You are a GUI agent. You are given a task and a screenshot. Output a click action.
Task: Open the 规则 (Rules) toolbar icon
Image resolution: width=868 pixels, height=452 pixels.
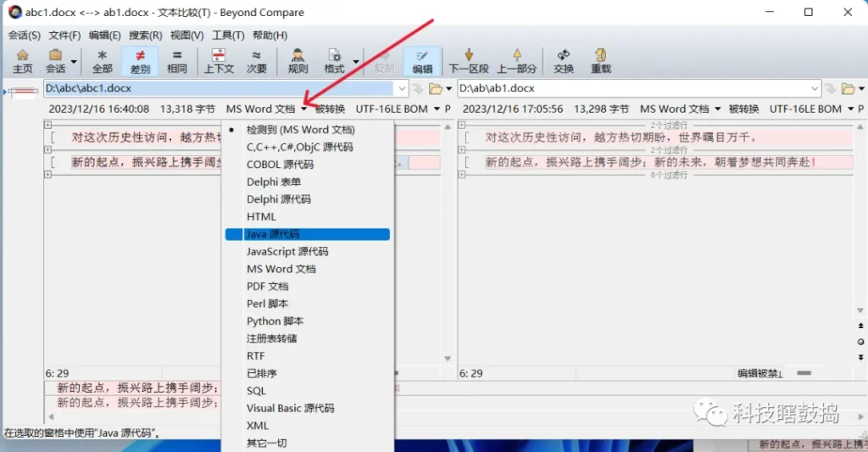click(x=298, y=61)
